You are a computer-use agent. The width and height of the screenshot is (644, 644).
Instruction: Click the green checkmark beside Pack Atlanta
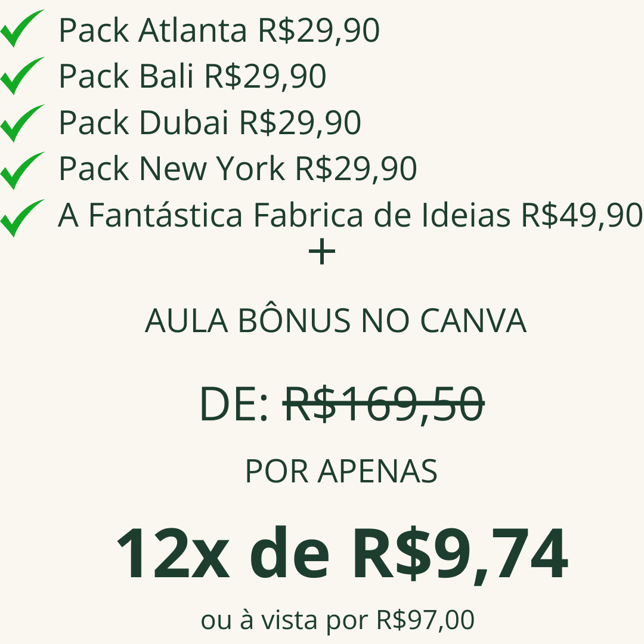(22, 29)
